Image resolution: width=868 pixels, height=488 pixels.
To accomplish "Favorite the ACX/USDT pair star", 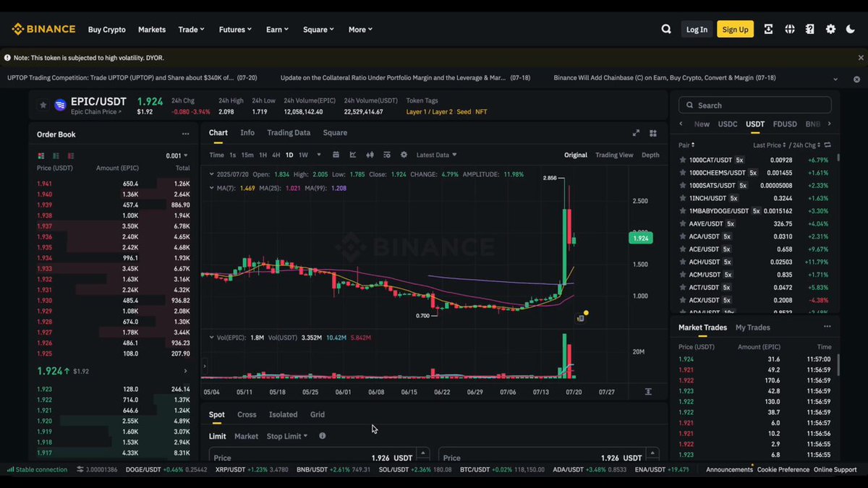I will (682, 300).
